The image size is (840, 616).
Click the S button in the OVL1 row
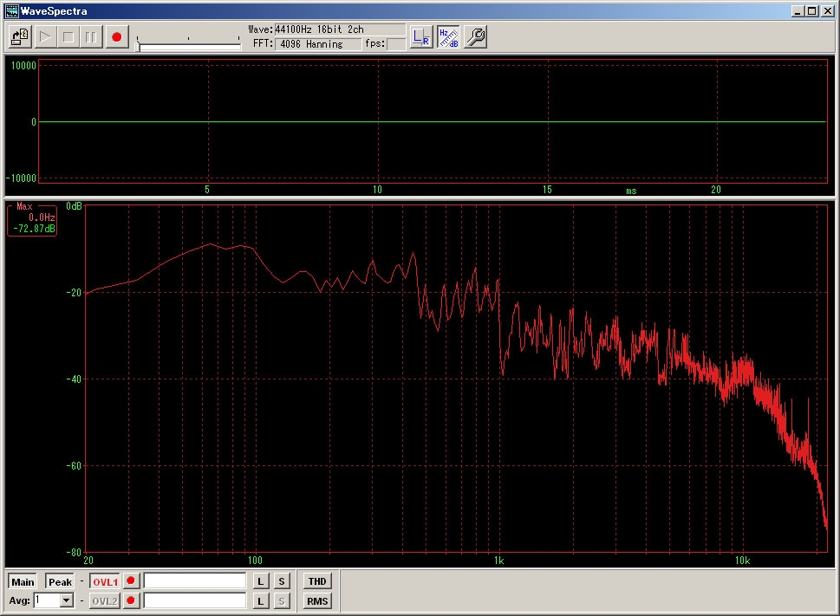282,581
